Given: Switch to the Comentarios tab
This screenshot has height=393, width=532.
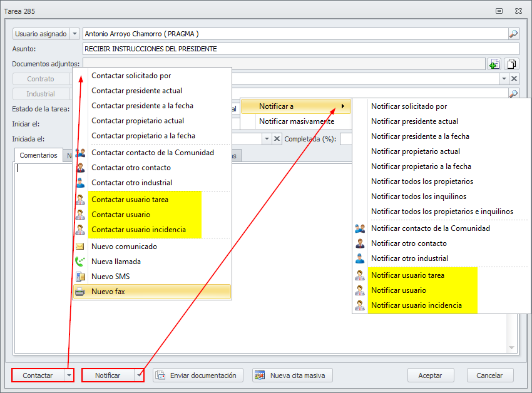Looking at the screenshot, I should (x=38, y=155).
